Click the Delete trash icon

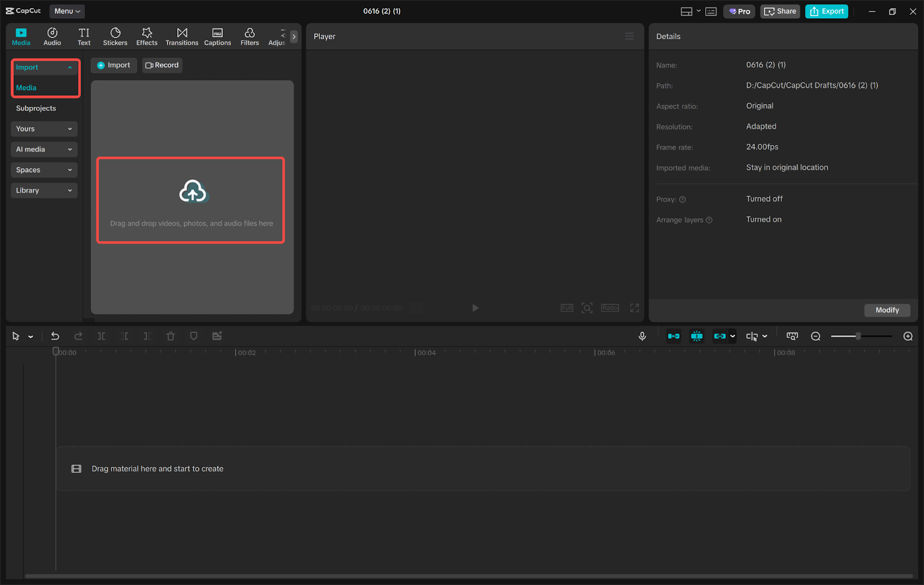point(170,336)
